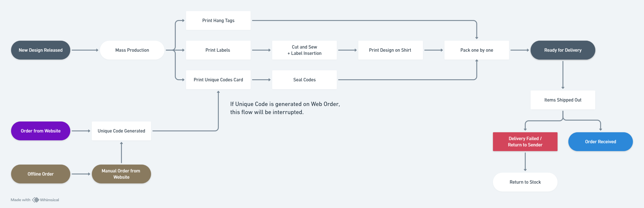This screenshot has width=644, height=208.
Task: Click the red Delivery Failed box
Action: [525, 142]
